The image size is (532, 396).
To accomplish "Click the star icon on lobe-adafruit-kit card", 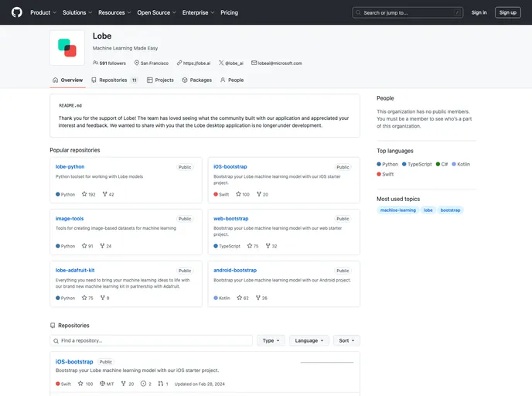I will pos(84,298).
